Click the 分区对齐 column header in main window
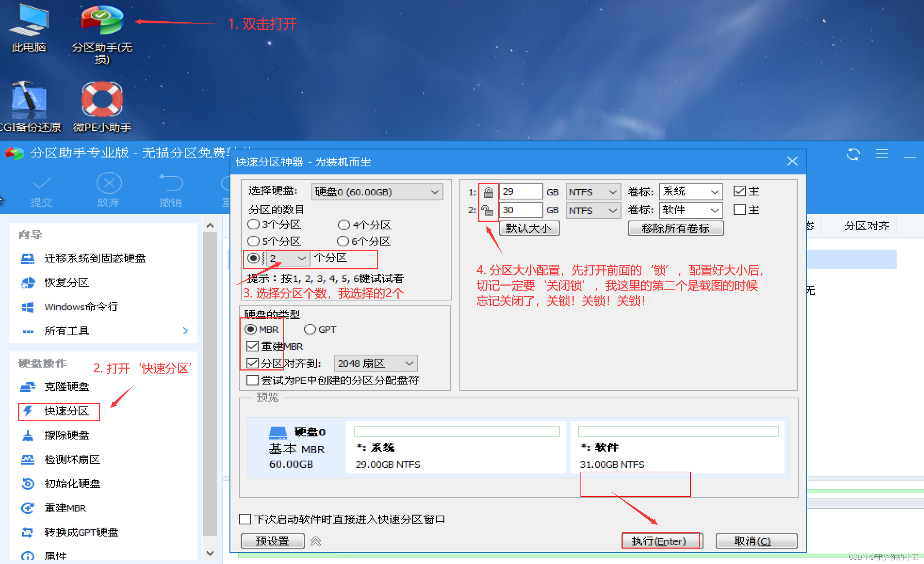The width and height of the screenshot is (924, 564). 867,226
